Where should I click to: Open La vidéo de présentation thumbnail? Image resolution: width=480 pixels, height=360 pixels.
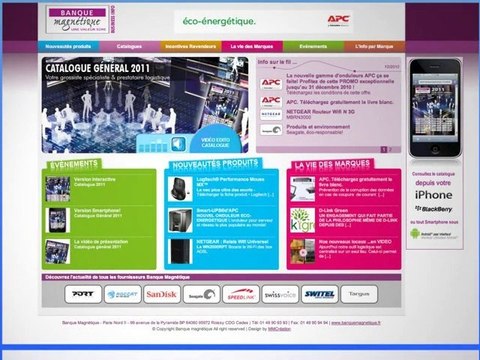tap(58, 251)
